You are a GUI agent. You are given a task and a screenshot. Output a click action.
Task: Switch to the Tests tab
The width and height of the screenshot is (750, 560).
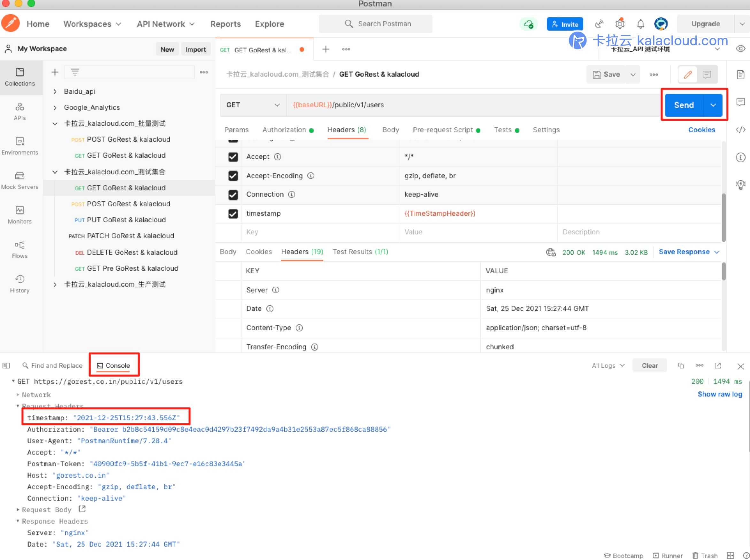[503, 129]
